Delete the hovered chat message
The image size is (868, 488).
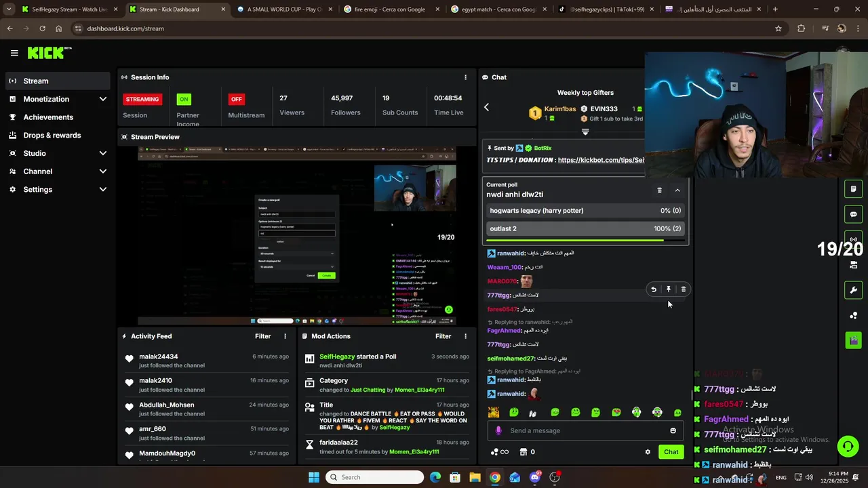[x=683, y=289]
